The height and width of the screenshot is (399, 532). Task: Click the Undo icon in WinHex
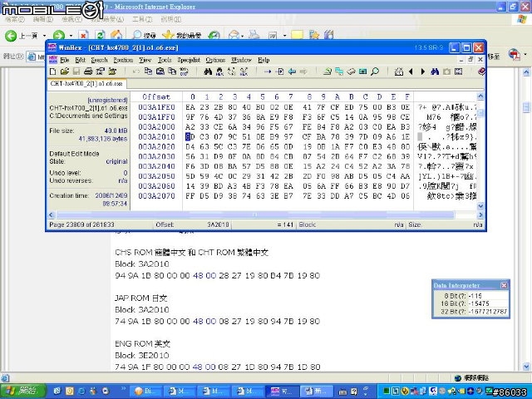(x=136, y=71)
